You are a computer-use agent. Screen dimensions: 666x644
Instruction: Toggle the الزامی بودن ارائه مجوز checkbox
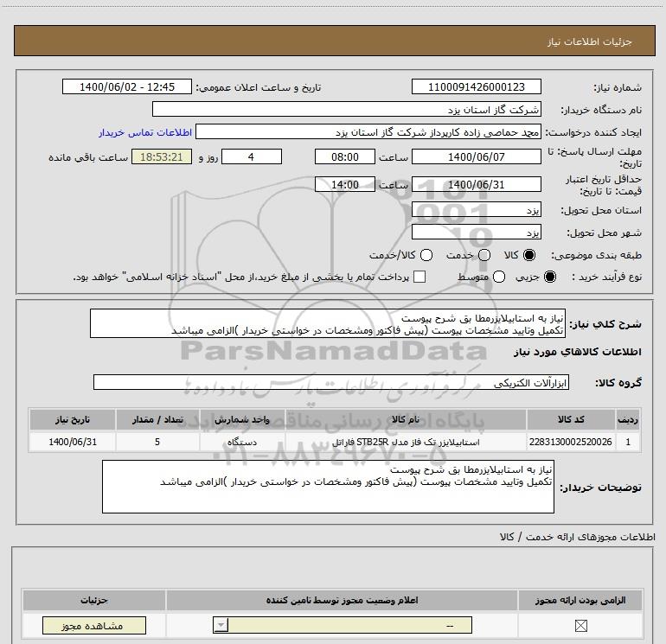[580, 625]
